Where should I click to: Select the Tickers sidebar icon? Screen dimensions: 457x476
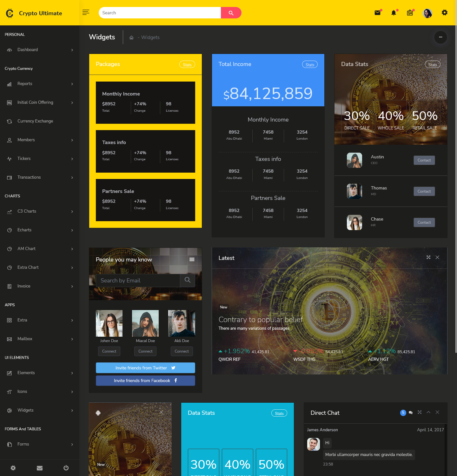tap(9, 159)
